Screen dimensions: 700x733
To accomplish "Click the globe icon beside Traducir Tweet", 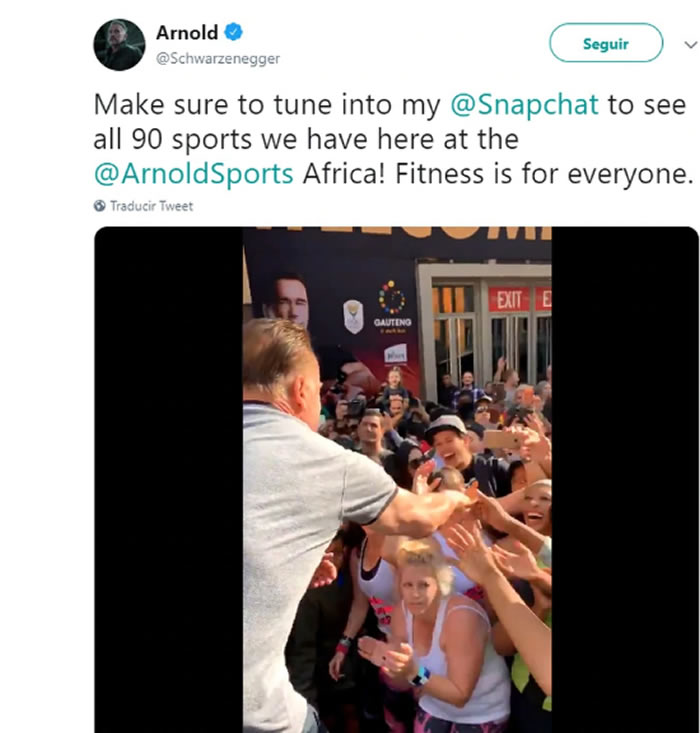I will (100, 206).
